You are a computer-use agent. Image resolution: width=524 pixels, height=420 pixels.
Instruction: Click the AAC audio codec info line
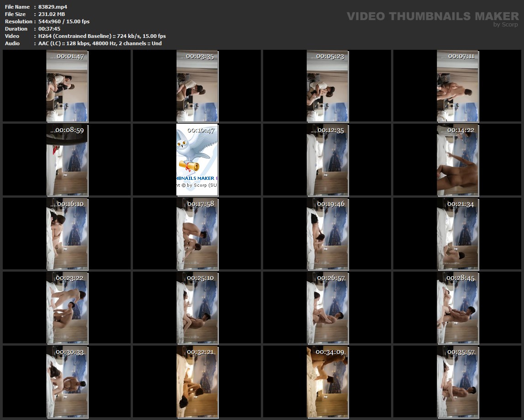click(100, 43)
